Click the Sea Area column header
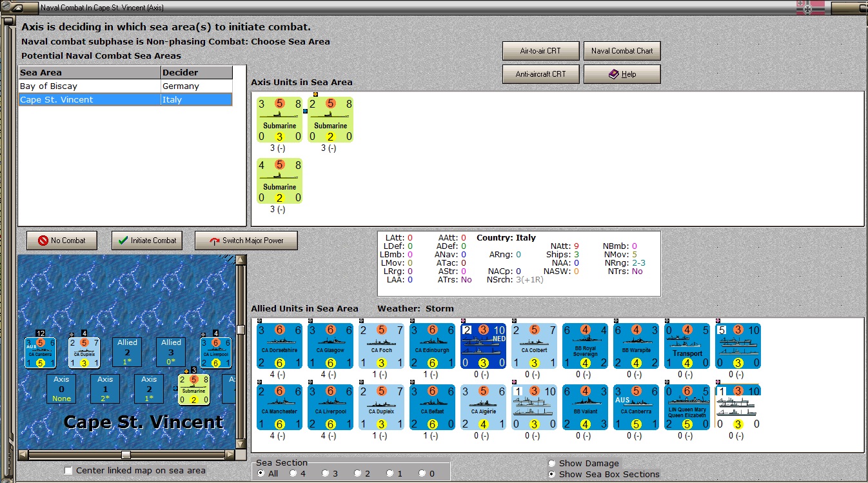Image resolution: width=868 pixels, height=483 pixels. 89,72
